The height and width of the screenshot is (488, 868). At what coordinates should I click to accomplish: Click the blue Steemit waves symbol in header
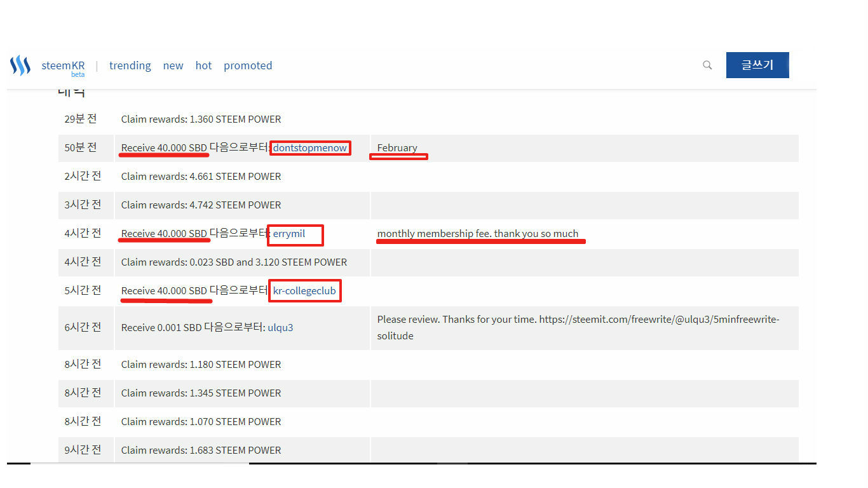pyautogui.click(x=20, y=65)
